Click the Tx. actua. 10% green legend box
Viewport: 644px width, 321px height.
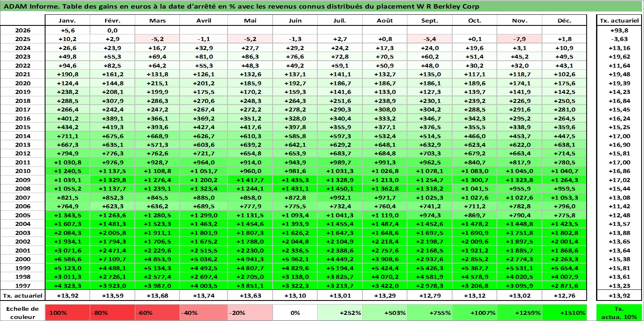[619, 313]
